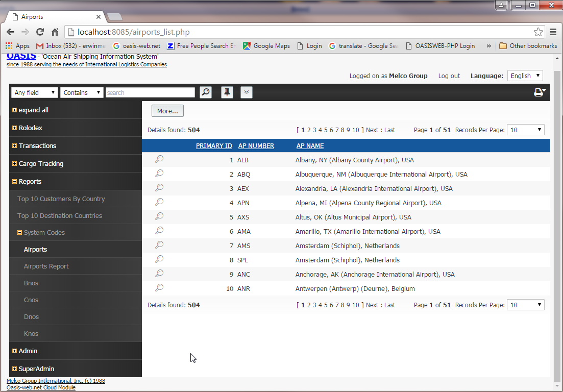
Task: Go to the Next page in top pager
Action: 372,130
